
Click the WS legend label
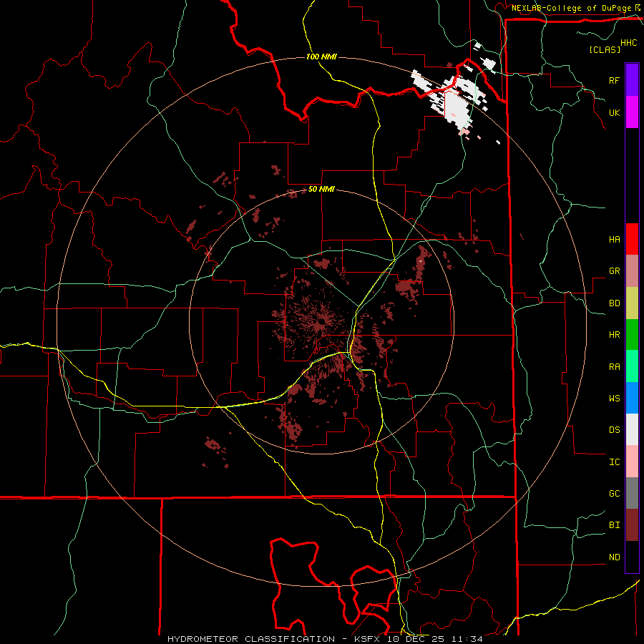pos(615,398)
